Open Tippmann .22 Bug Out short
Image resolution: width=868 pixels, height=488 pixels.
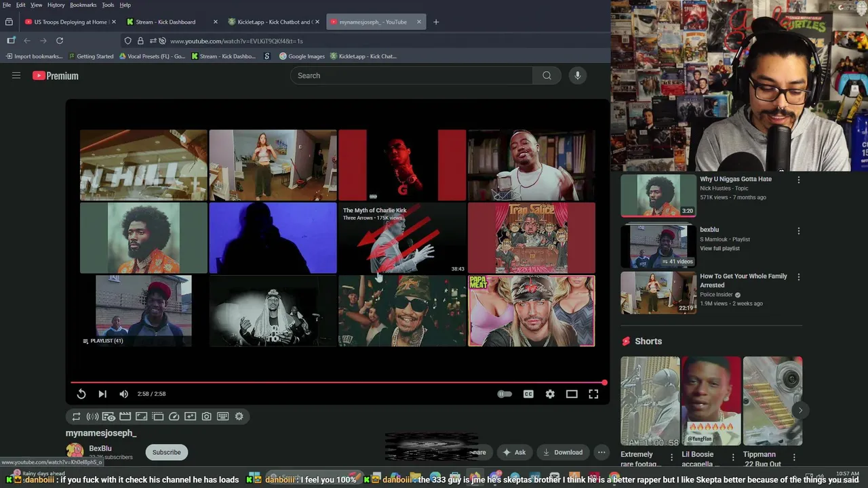772,401
